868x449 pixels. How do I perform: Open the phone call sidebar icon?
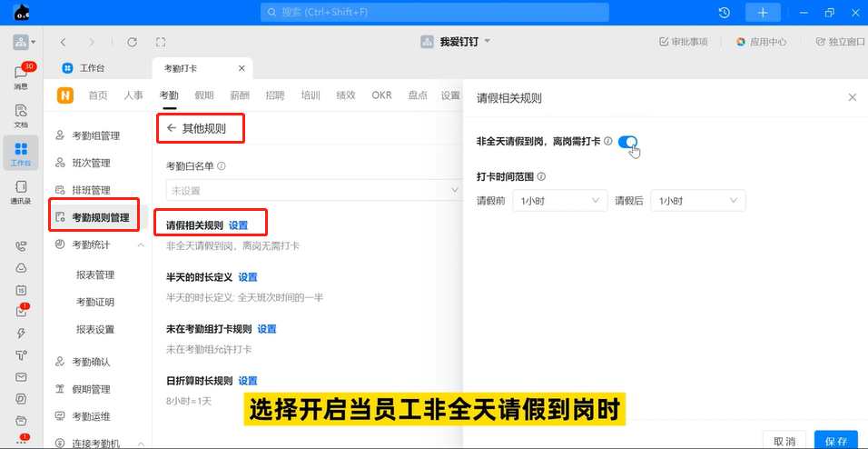click(x=21, y=246)
